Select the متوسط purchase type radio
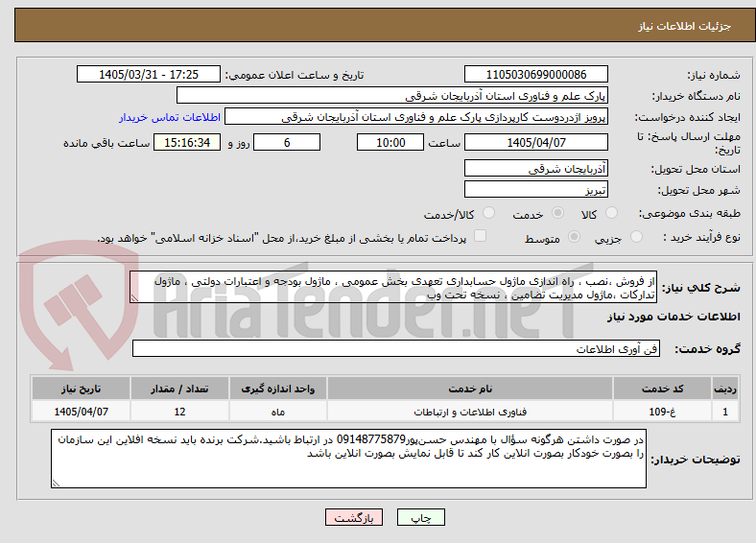756x543 pixels. (575, 236)
